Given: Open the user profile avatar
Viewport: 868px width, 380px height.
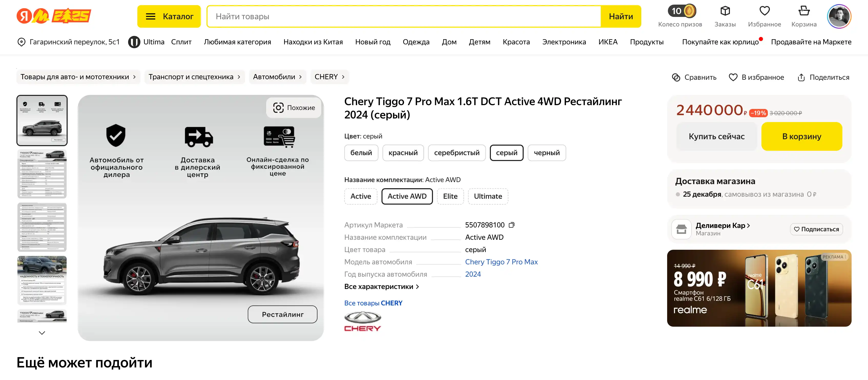Looking at the screenshot, I should tap(839, 16).
